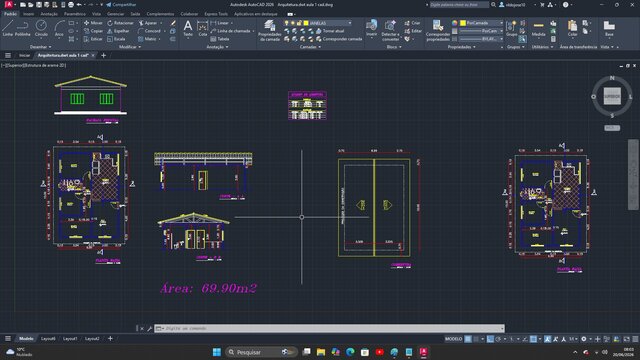The height and width of the screenshot is (360, 640).
Task: Expand the Desenhar panel
Action: click(40, 47)
